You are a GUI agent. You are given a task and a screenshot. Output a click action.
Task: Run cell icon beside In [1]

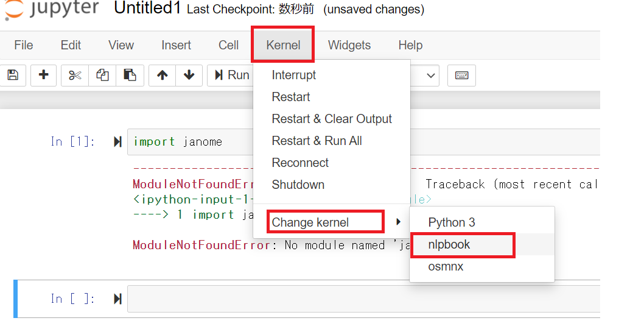(x=118, y=142)
